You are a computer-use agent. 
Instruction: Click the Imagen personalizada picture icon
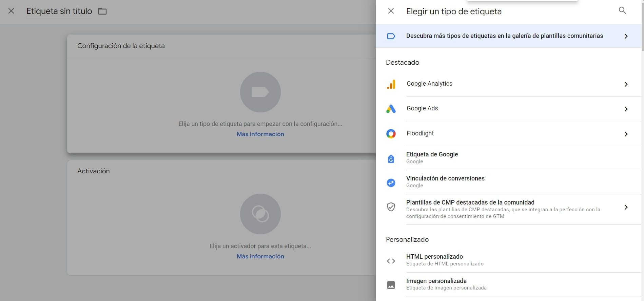point(391,285)
